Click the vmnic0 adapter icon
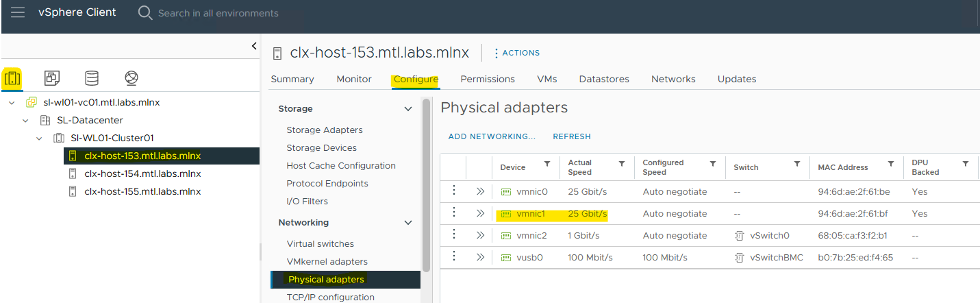980x303 pixels. (506, 192)
